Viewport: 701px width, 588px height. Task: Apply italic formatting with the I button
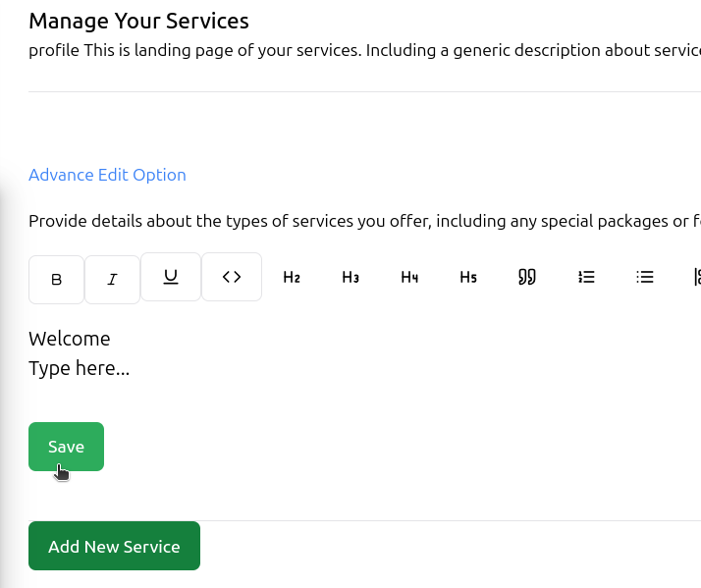[112, 279]
